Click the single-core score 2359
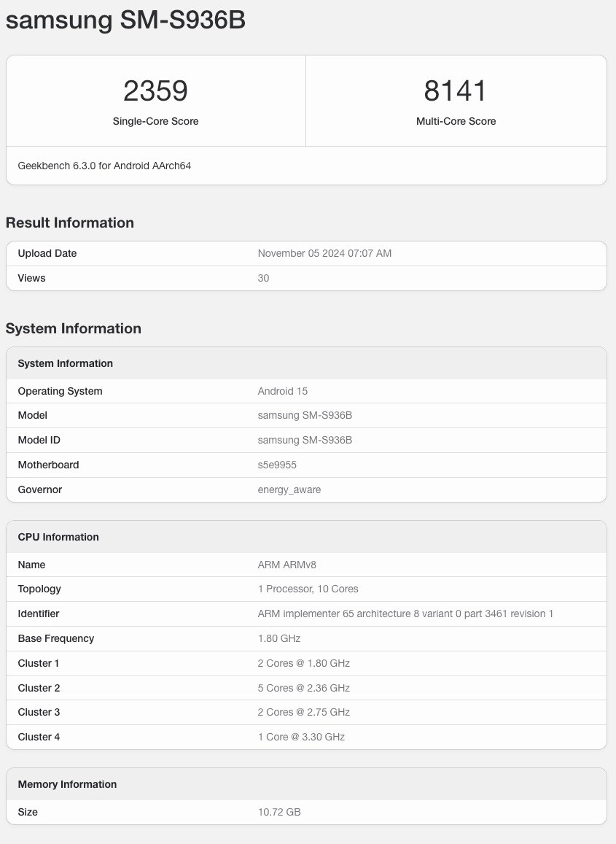The image size is (616, 844). point(155,91)
